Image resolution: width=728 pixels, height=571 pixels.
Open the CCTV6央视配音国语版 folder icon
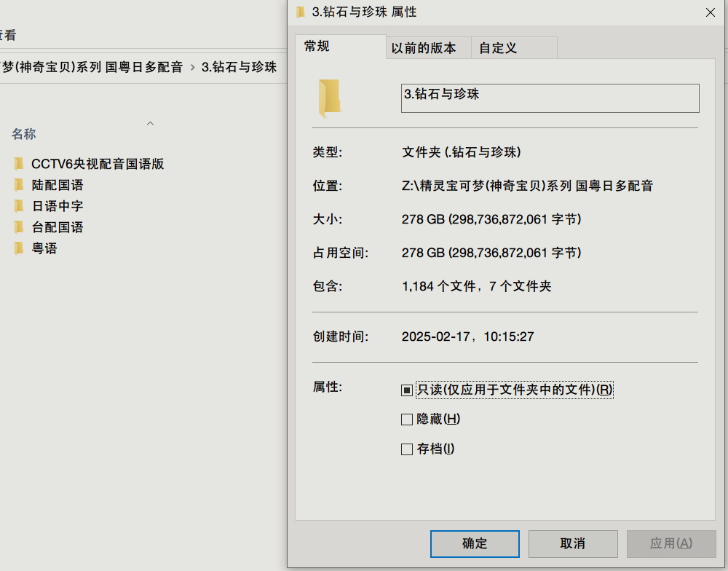[18, 163]
